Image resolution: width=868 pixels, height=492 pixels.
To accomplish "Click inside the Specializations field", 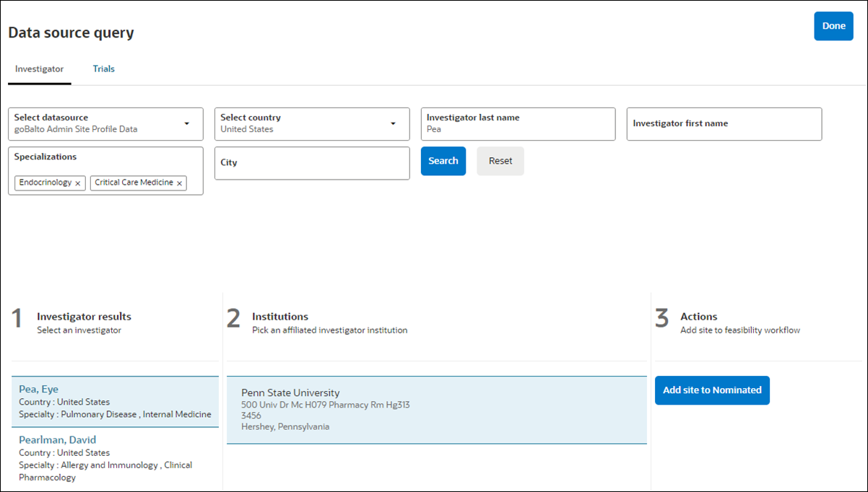I will 105,171.
